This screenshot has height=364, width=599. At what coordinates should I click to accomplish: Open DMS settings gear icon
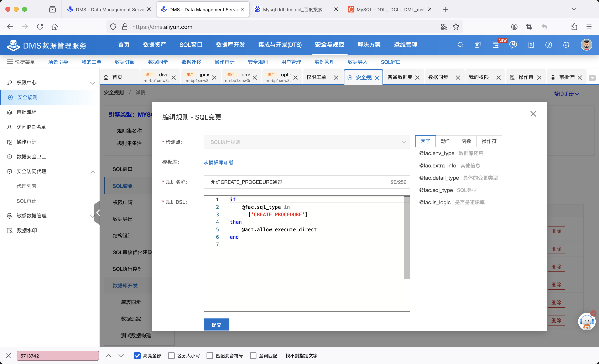point(566,45)
